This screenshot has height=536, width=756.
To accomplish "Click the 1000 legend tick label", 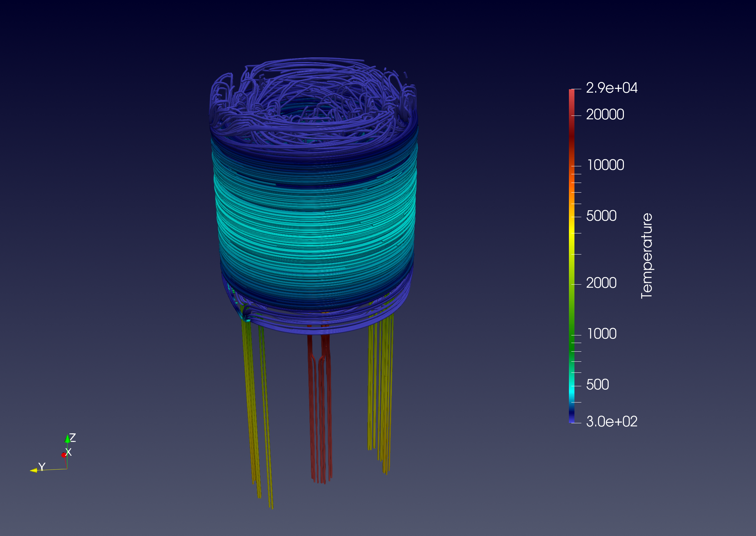I will pyautogui.click(x=602, y=334).
